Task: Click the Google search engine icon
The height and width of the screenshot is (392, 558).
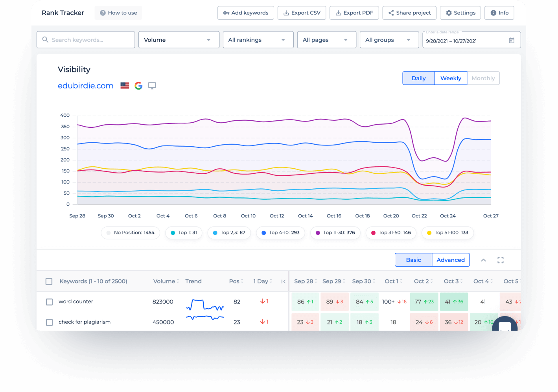Action: pos(138,86)
